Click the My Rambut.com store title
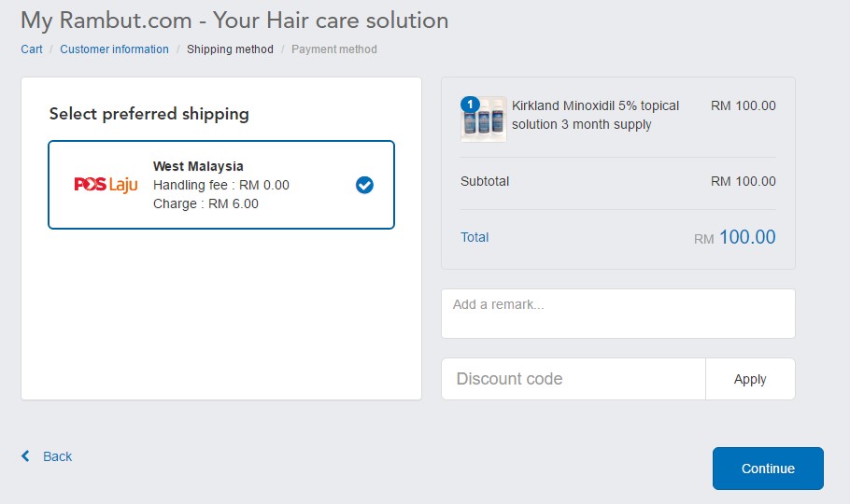This screenshot has width=850, height=504. tap(234, 21)
